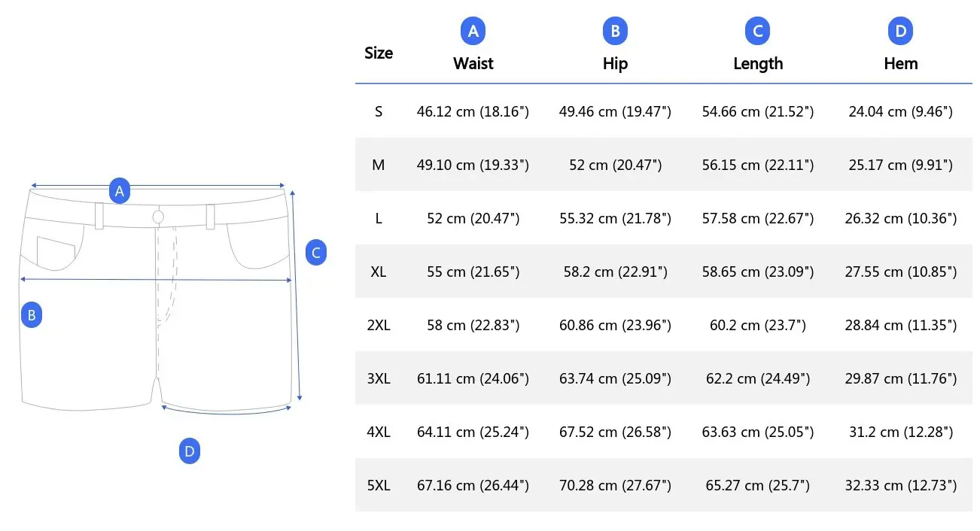Click the S size row label
The image size is (980, 531).
click(379, 111)
